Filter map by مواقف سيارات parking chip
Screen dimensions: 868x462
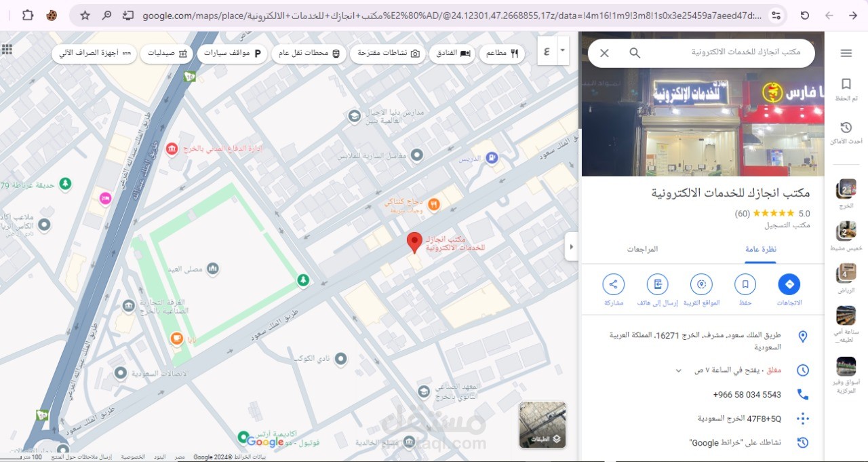(x=233, y=53)
